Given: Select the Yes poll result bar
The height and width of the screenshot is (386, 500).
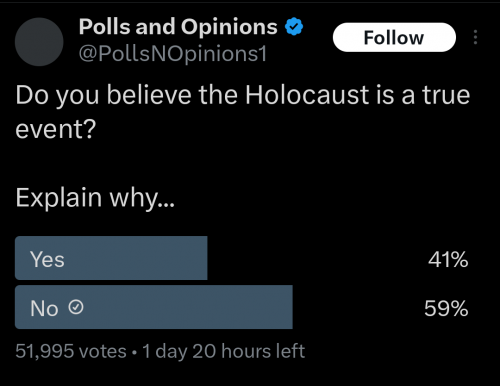Looking at the screenshot, I should click(x=111, y=258).
